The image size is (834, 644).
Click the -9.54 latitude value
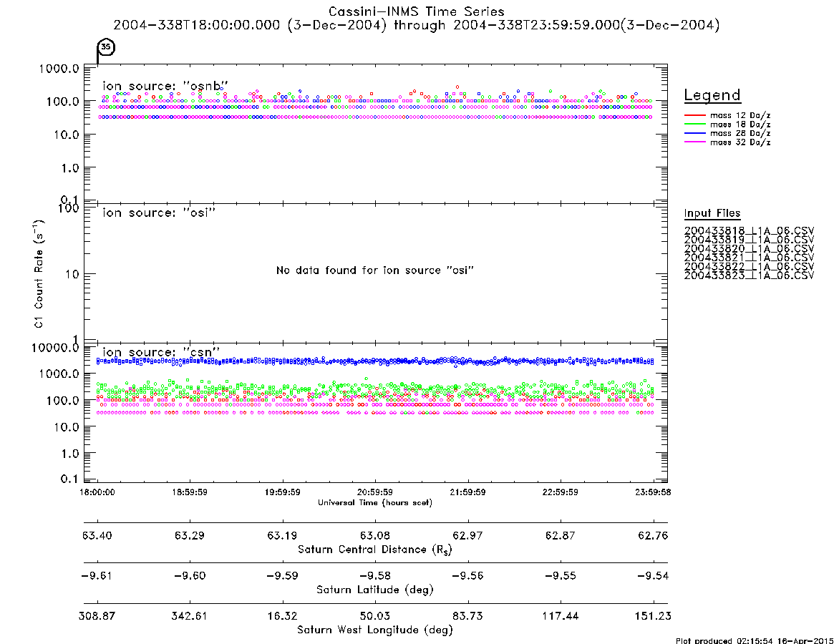(x=653, y=576)
